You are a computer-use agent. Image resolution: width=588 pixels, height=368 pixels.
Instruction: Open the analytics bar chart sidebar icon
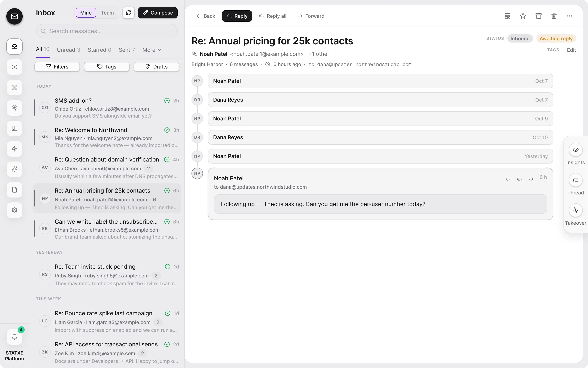pyautogui.click(x=14, y=128)
